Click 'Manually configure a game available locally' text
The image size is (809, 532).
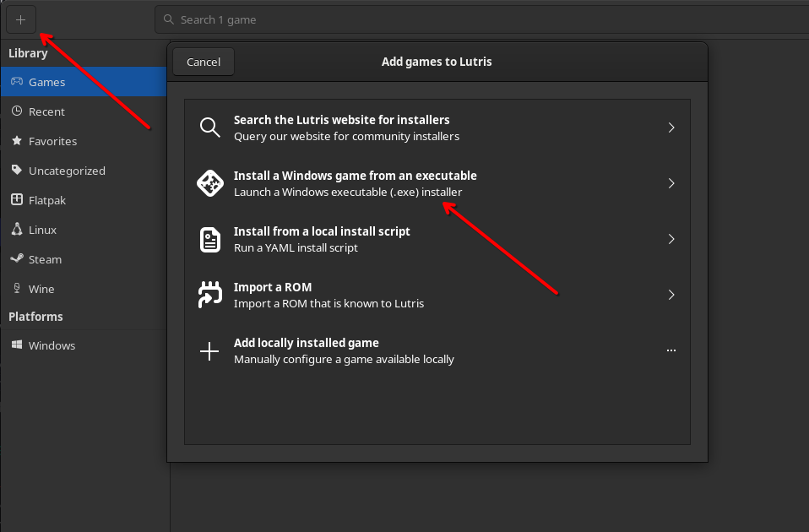345,359
